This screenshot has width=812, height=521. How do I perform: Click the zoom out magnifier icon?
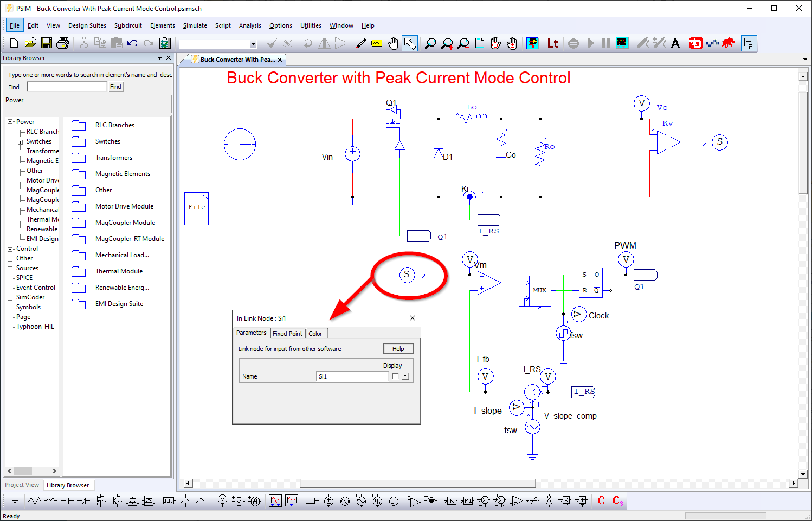[x=463, y=43]
